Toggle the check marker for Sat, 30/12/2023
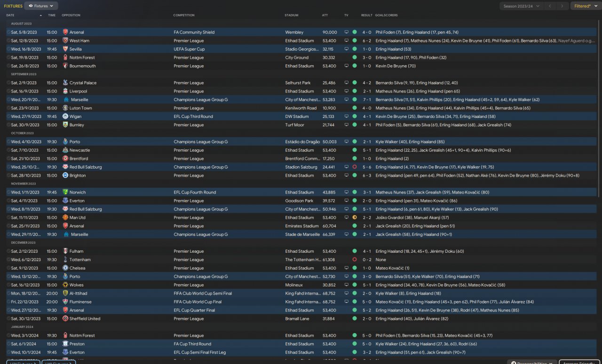Viewport: 602px width, 364px height. tap(8, 319)
